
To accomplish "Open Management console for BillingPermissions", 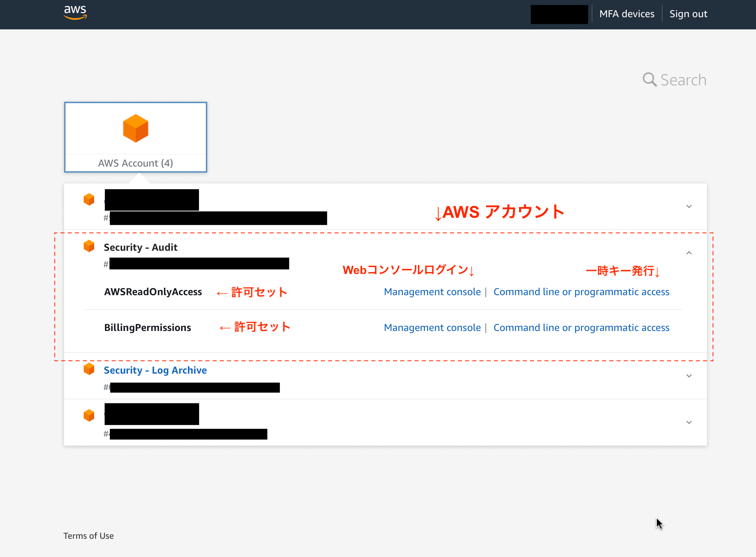I will [432, 328].
